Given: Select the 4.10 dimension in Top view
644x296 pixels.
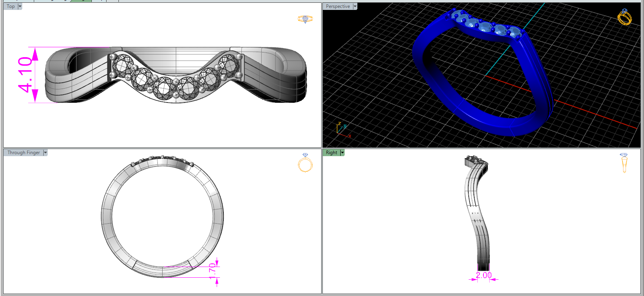Looking at the screenshot, I should [25, 75].
